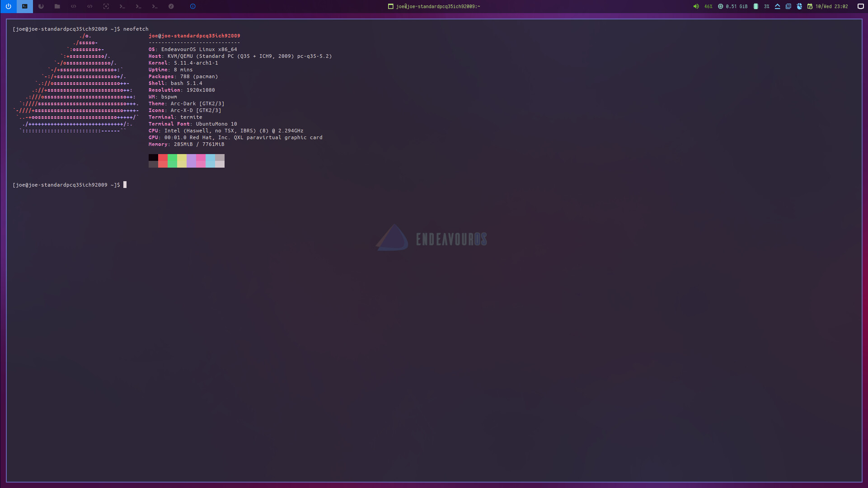Click the CPU: Intel Haswell line
The height and width of the screenshot is (488, 868).
[x=226, y=131]
